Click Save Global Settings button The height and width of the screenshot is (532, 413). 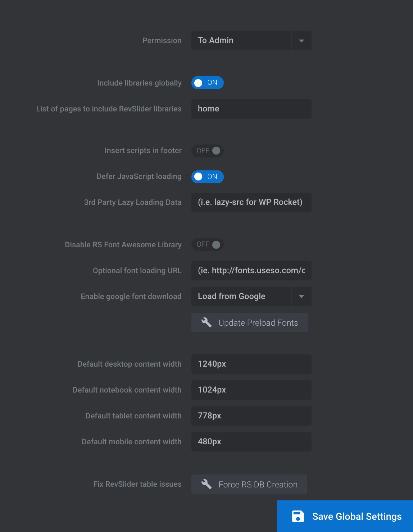click(345, 516)
